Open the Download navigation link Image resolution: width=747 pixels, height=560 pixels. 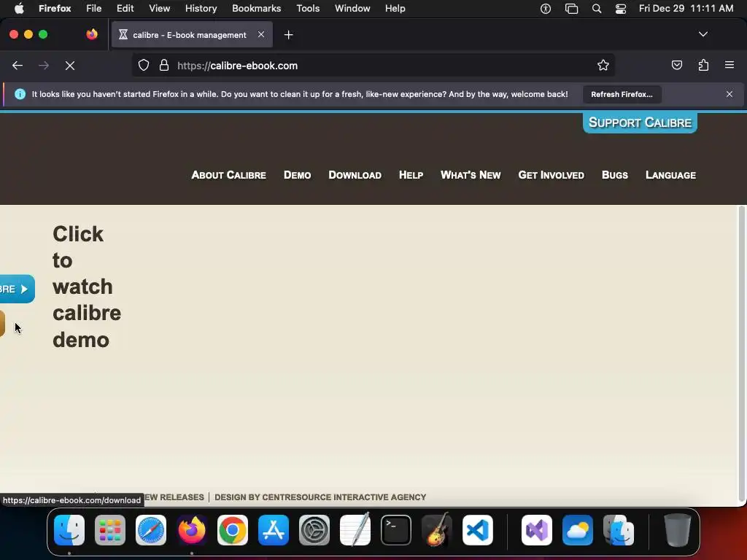[355, 175]
